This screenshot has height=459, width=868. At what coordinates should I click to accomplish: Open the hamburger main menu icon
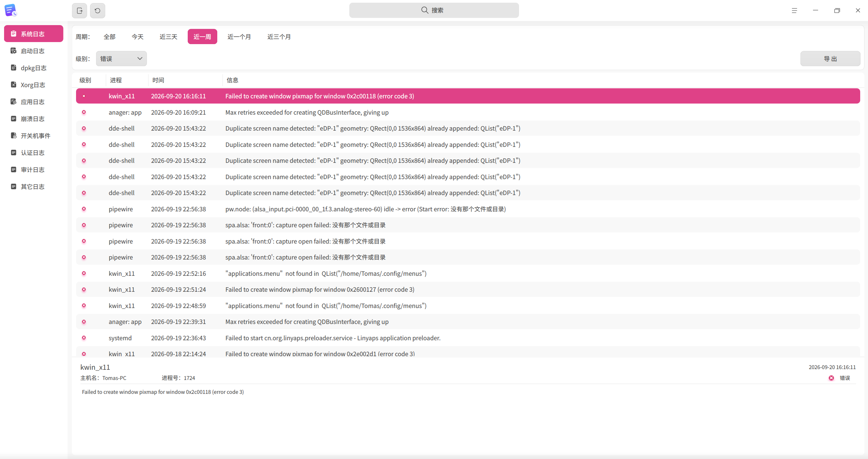tap(794, 11)
